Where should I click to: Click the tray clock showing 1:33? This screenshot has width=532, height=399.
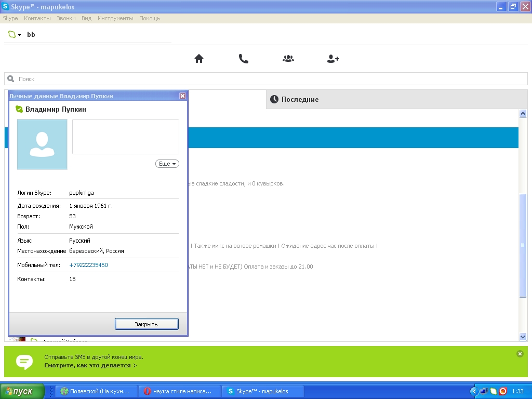tap(518, 391)
